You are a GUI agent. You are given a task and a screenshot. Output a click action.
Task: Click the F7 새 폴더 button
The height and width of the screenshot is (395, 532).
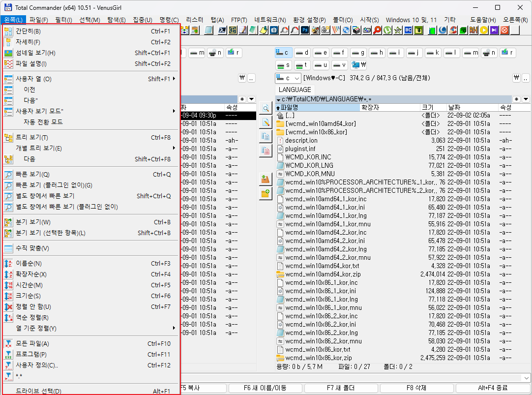tap(341, 388)
